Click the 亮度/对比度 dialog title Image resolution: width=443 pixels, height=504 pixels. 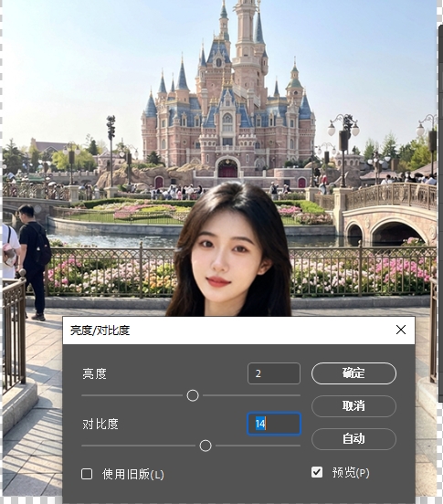pyautogui.click(x=100, y=331)
